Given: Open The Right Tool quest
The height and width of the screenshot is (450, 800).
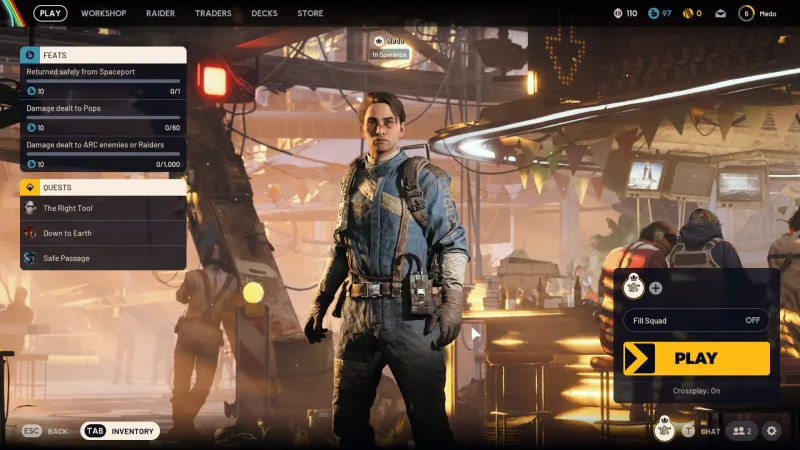Looking at the screenshot, I should pos(66,208).
